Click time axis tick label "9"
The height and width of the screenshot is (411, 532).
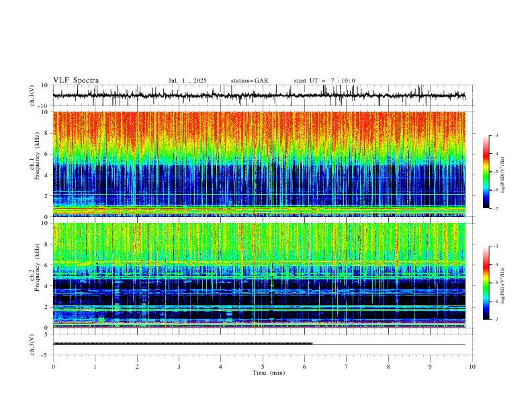coord(430,367)
